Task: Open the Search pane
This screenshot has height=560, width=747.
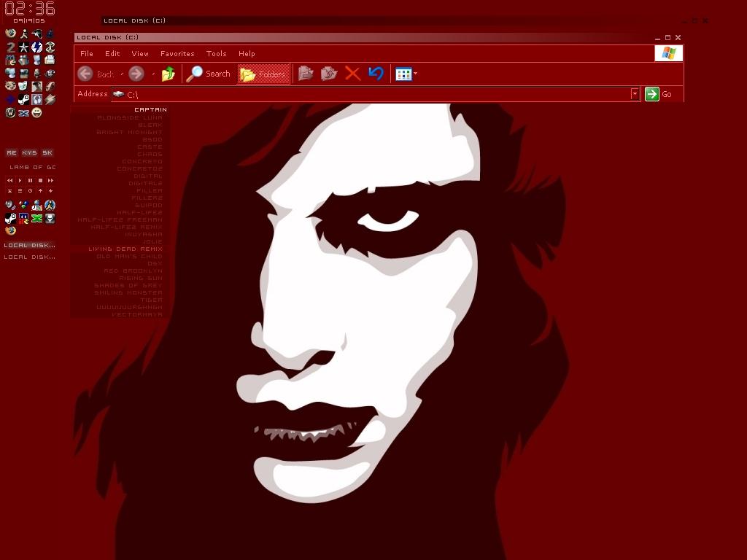Action: pyautogui.click(x=208, y=74)
